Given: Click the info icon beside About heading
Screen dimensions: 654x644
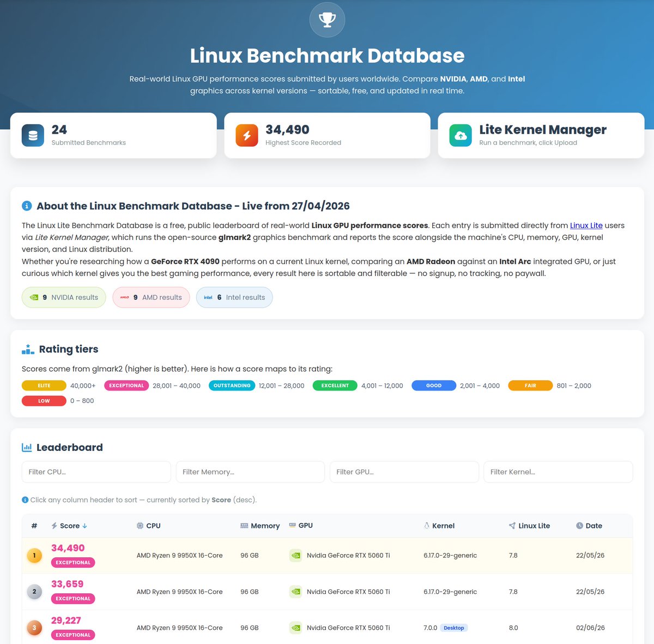Looking at the screenshot, I should pyautogui.click(x=27, y=206).
